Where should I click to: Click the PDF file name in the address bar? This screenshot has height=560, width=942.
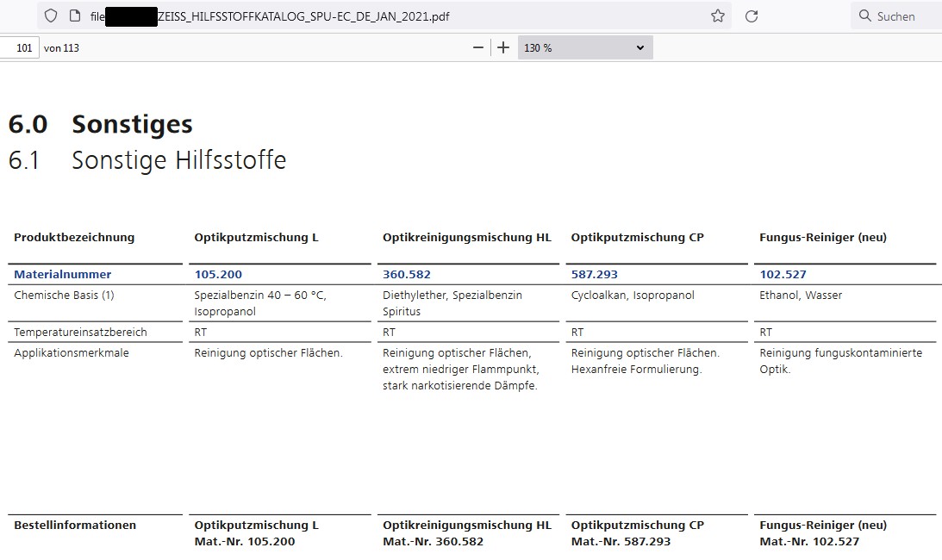point(303,16)
